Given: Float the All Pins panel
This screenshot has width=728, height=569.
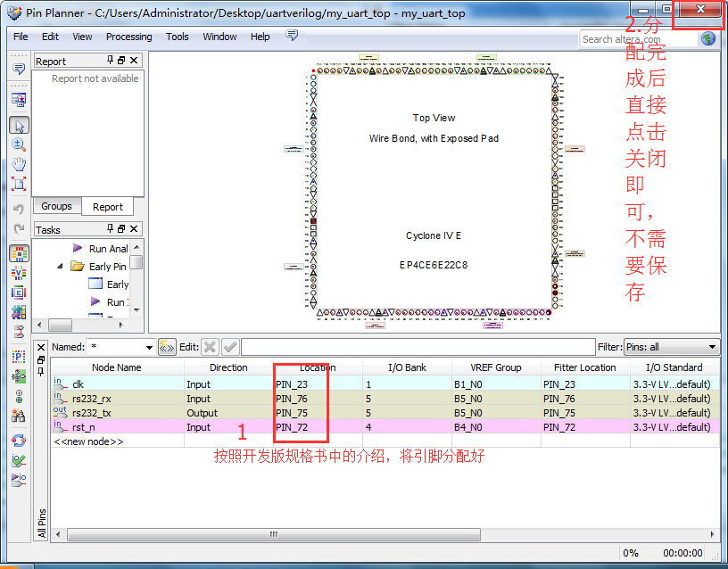Looking at the screenshot, I should [x=41, y=359].
